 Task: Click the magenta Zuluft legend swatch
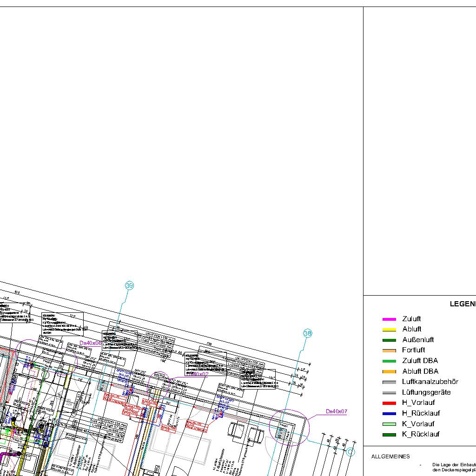389,319
